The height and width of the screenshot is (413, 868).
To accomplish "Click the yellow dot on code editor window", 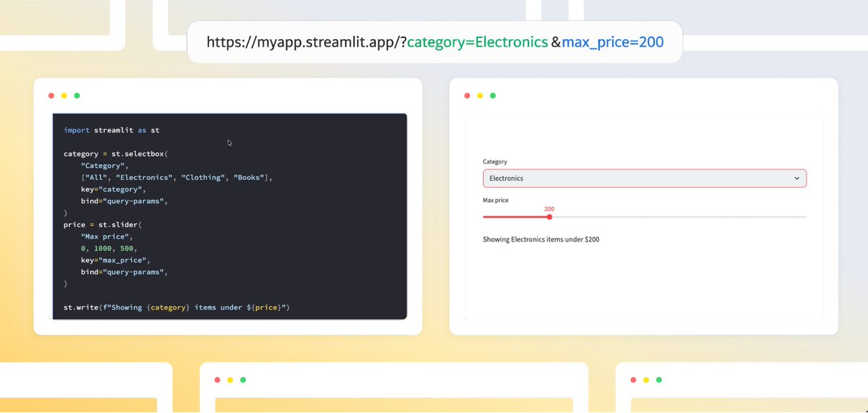I will tap(64, 95).
